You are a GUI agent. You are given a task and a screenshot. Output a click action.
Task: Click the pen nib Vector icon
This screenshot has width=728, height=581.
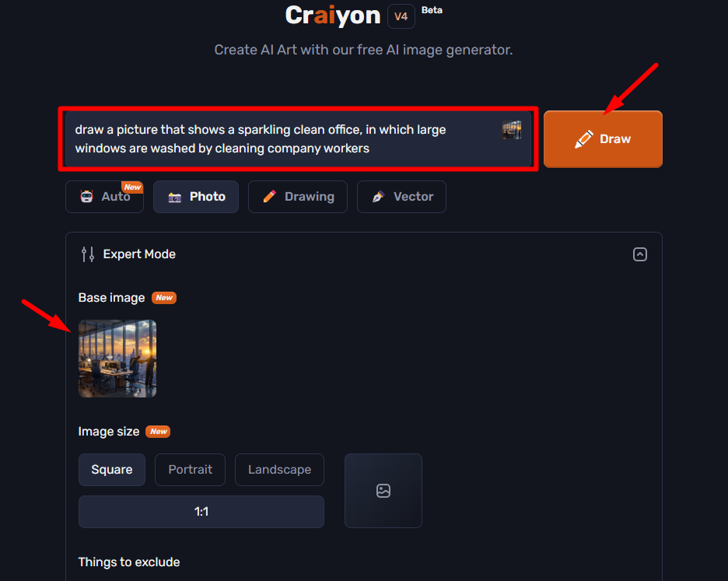pyautogui.click(x=378, y=197)
